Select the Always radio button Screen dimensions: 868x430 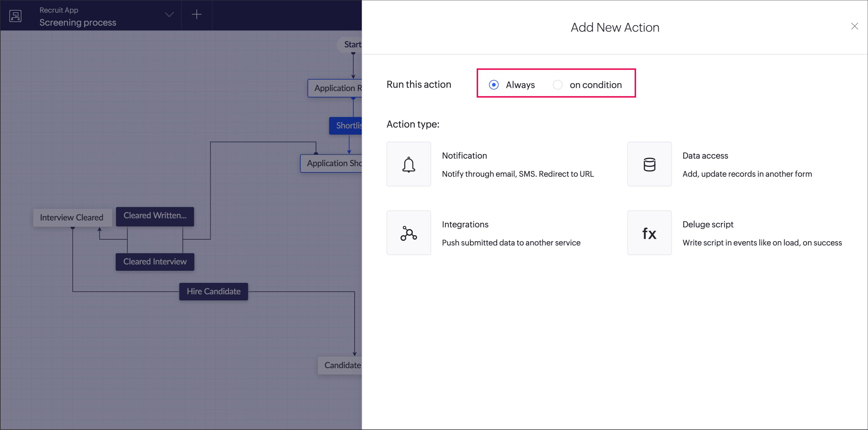pos(494,85)
